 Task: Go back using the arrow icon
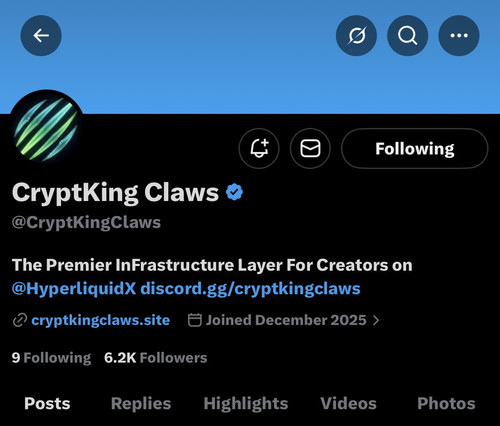[41, 35]
